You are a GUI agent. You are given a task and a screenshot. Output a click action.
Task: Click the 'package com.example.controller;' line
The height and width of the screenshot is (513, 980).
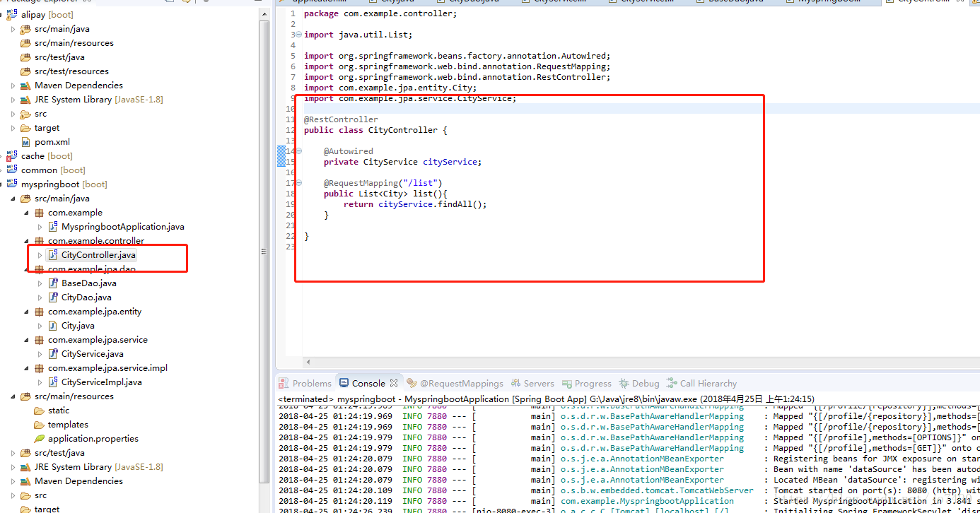(380, 13)
